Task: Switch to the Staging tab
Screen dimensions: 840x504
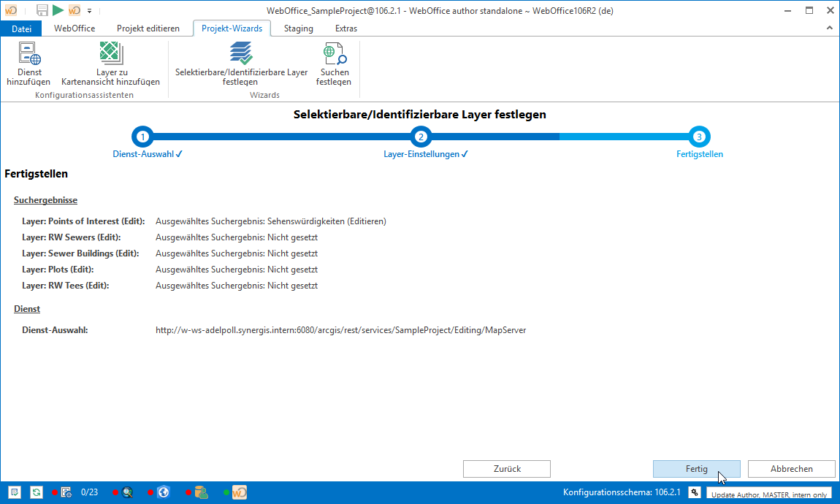Action: coord(298,28)
